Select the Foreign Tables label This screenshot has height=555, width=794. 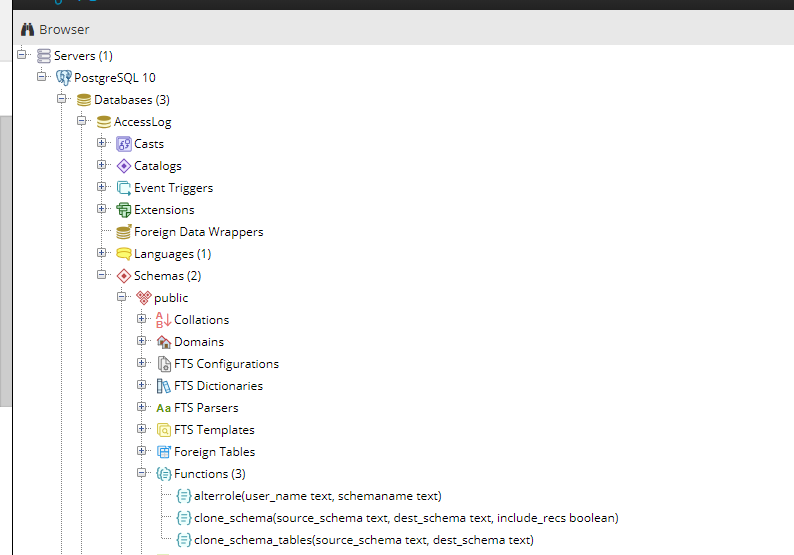[214, 452]
